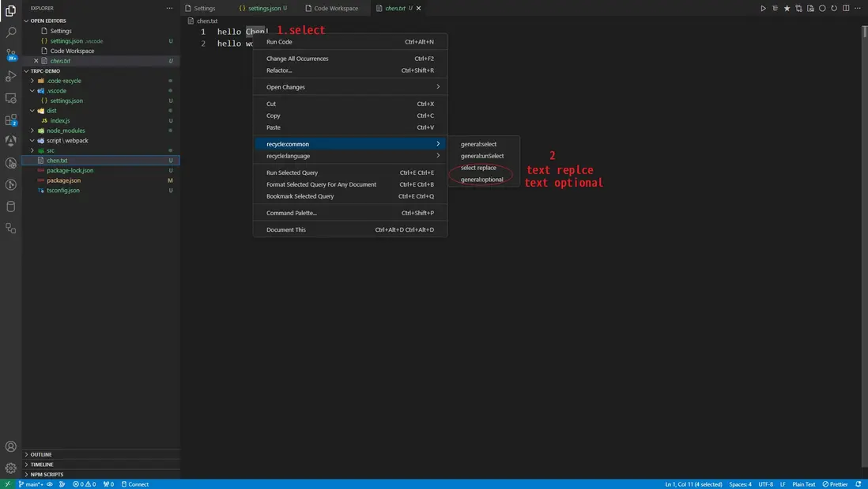This screenshot has width=868, height=489.
Task: Open editor More Actions ellipsis
Action: coord(858,8)
